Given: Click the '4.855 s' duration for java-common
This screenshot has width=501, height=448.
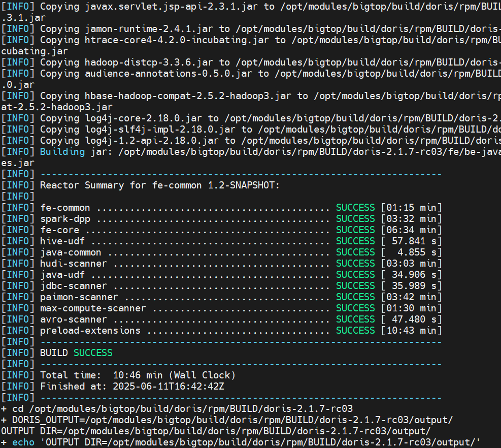Looking at the screenshot, I should tap(417, 252).
